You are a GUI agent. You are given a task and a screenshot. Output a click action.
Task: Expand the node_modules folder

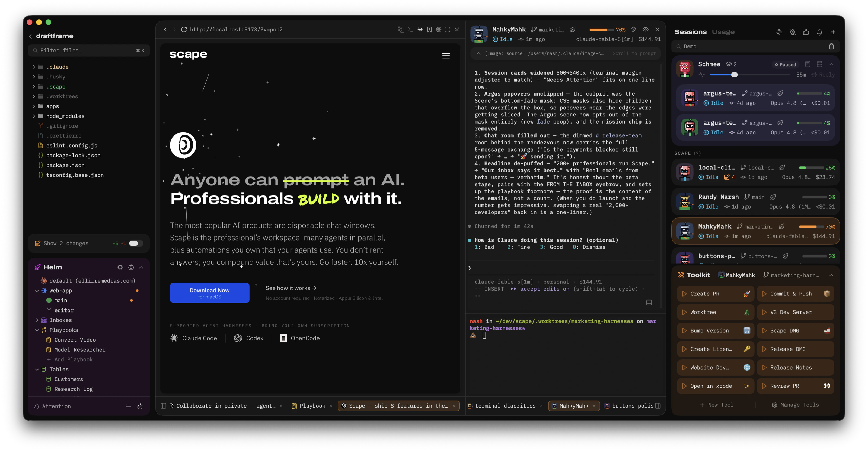click(34, 116)
